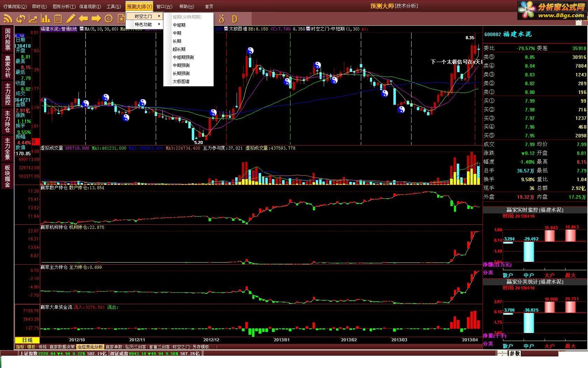Open 赢家分析 in the left sidebar
Viewport: 588px width, 368px height.
tap(7, 66)
